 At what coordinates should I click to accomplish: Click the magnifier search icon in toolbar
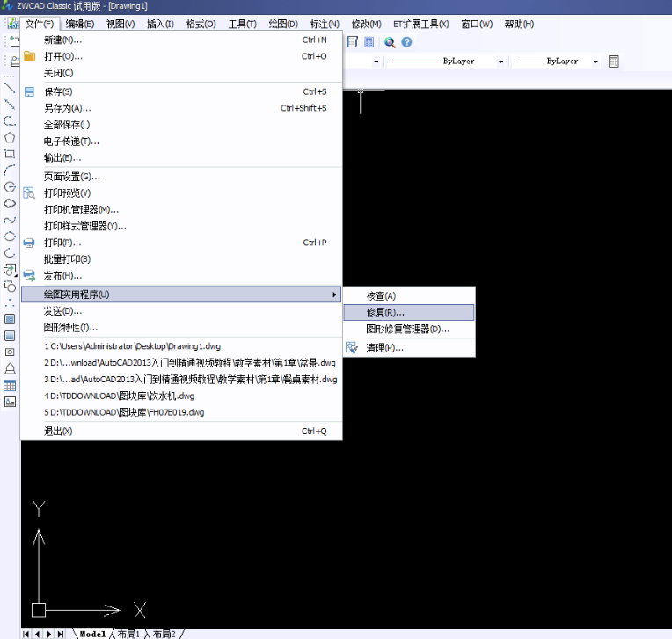coord(390,42)
